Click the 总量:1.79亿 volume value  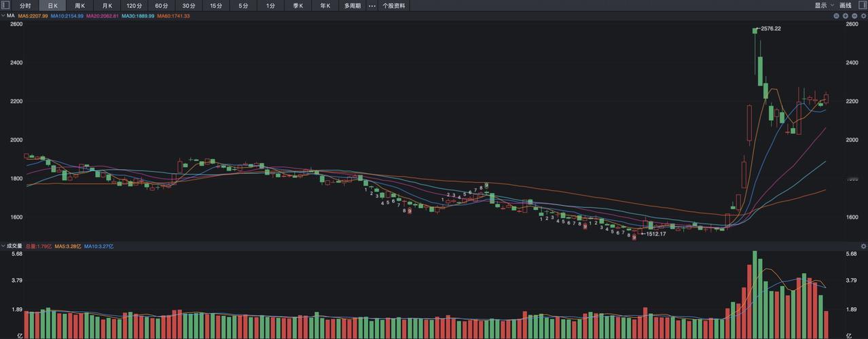pyautogui.click(x=39, y=247)
